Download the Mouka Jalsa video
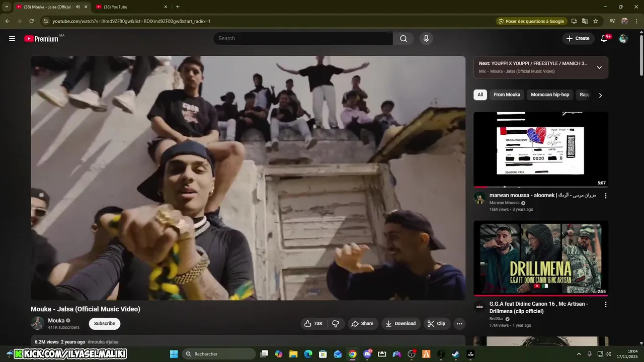Viewport: 644px width, 362px height. pos(400,323)
